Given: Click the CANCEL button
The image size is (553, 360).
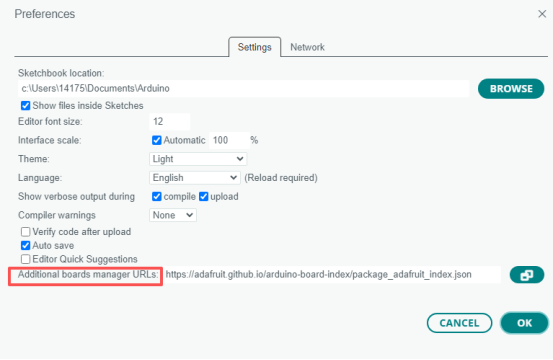Looking at the screenshot, I should point(459,323).
